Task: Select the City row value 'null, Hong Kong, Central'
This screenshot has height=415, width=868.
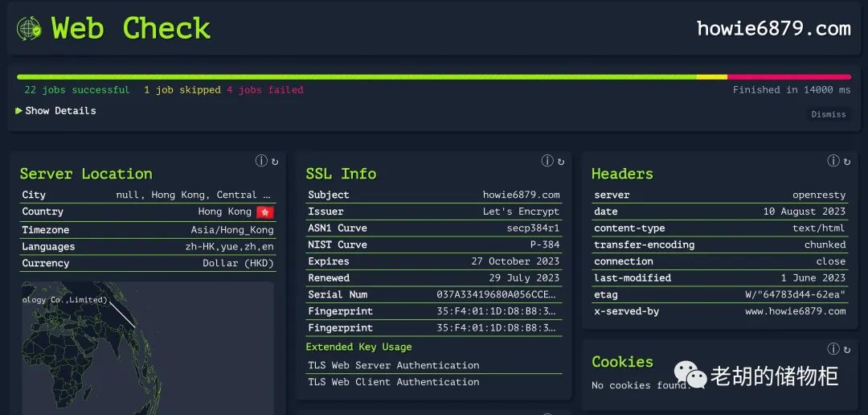Action: click(194, 195)
